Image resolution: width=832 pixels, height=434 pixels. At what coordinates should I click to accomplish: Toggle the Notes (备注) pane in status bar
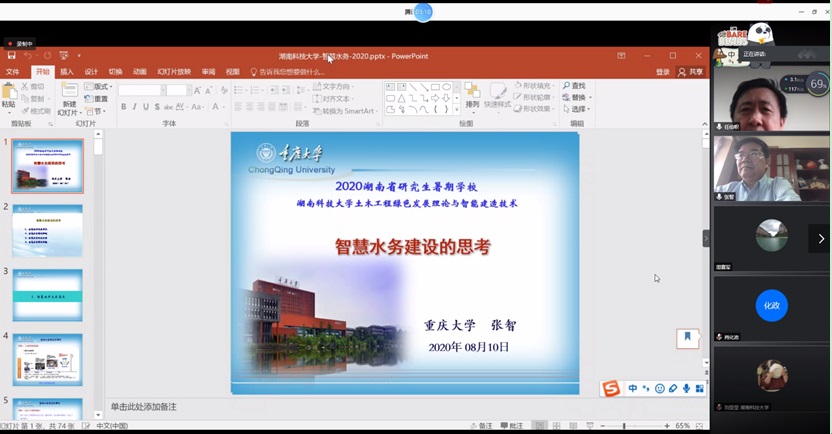tap(480, 426)
